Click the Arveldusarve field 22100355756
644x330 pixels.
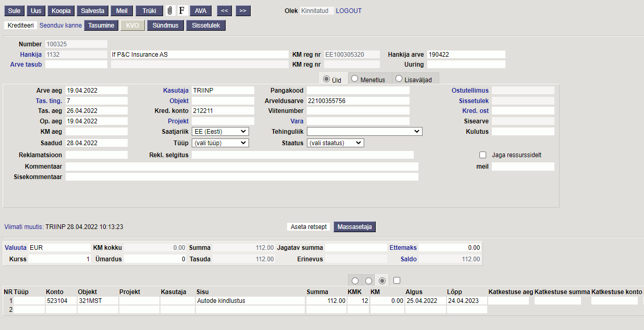point(358,101)
